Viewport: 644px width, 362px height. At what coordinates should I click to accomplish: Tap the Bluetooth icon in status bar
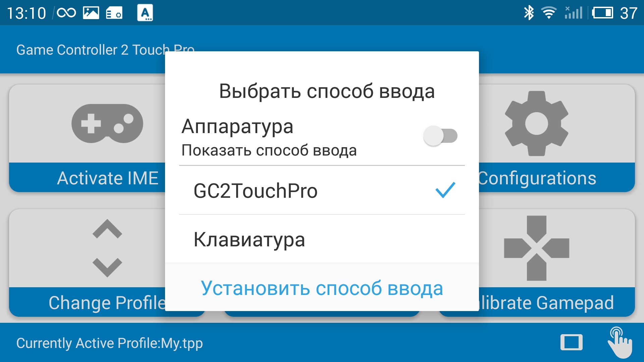[x=529, y=13]
